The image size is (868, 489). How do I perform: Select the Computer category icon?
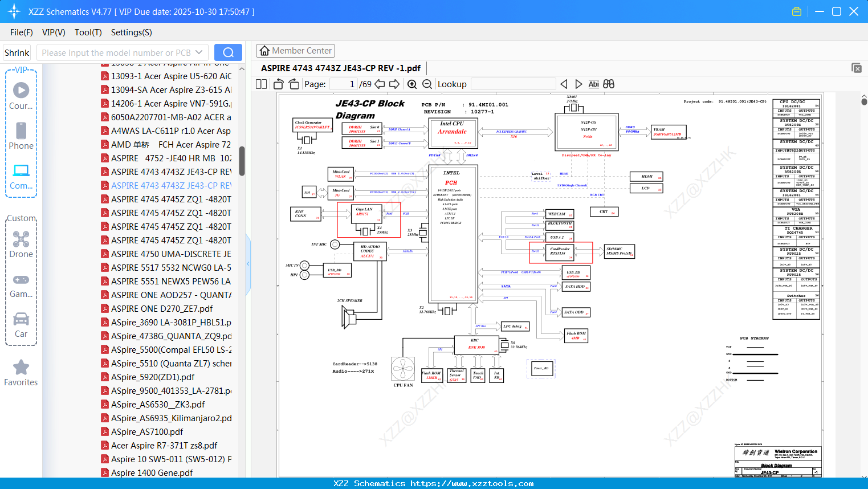(21, 176)
